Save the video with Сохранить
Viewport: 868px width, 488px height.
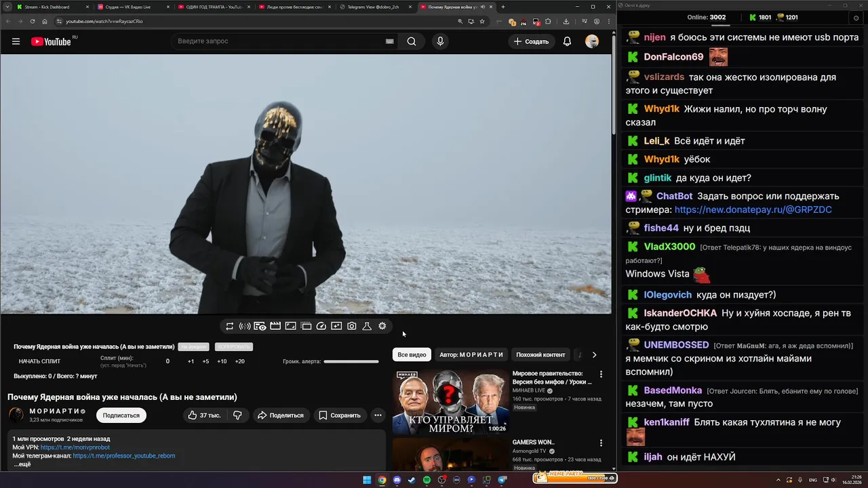click(x=340, y=415)
